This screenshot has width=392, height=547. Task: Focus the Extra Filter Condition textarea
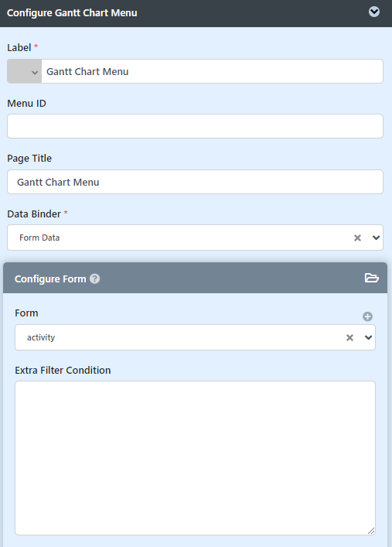click(196, 458)
